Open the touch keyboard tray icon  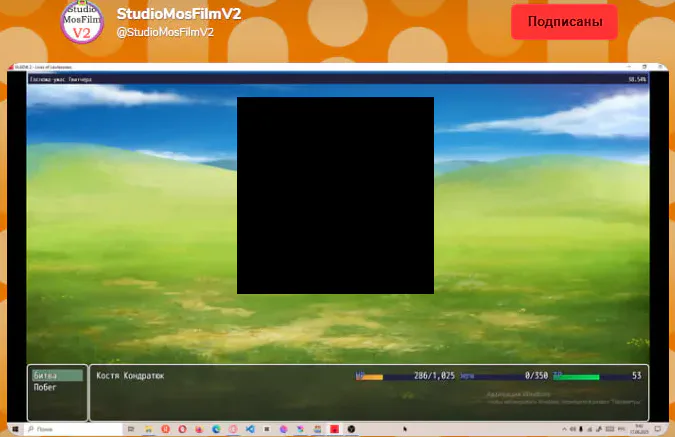pyautogui.click(x=610, y=429)
